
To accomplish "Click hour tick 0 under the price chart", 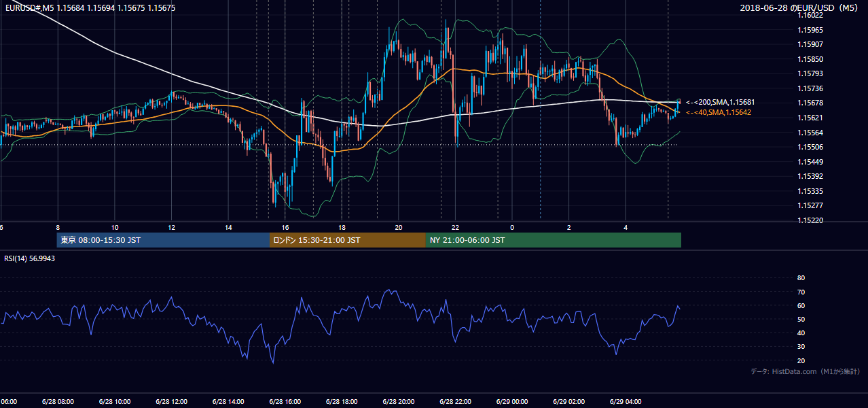I will (512, 227).
